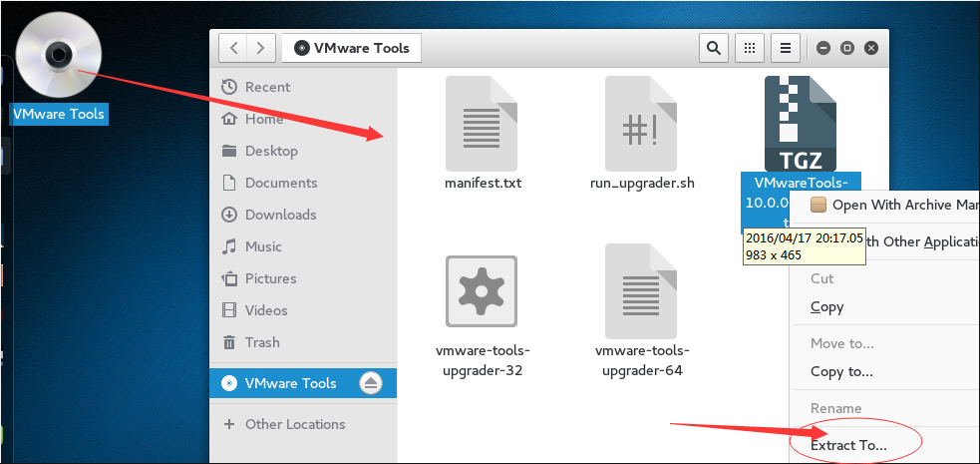Click the run_upgrader.sh file name
This screenshot has width=980, height=464.
coord(642,184)
